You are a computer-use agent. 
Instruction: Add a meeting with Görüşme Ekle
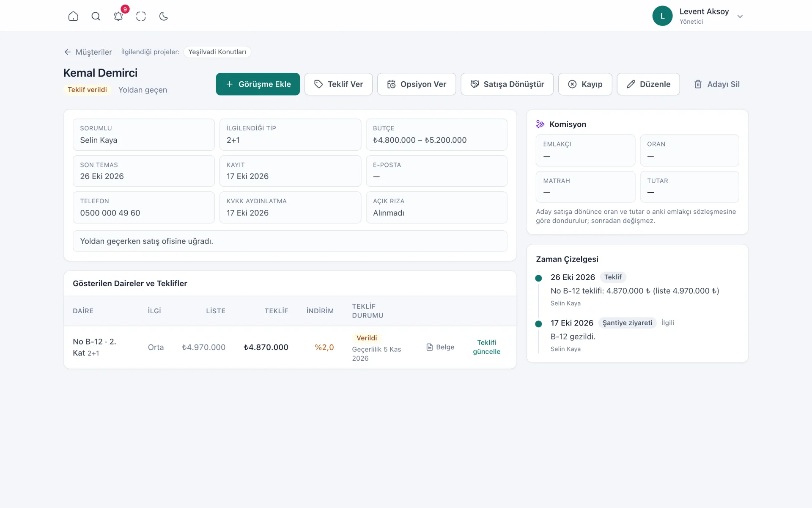point(258,84)
